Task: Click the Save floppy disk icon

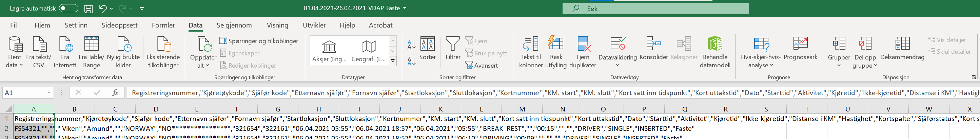Action: pos(88,8)
